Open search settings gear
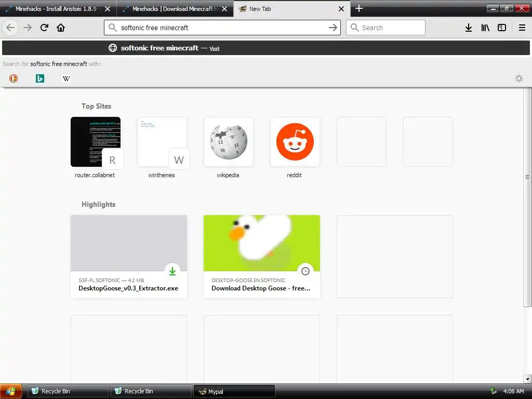This screenshot has width=532, height=399. coord(519,78)
